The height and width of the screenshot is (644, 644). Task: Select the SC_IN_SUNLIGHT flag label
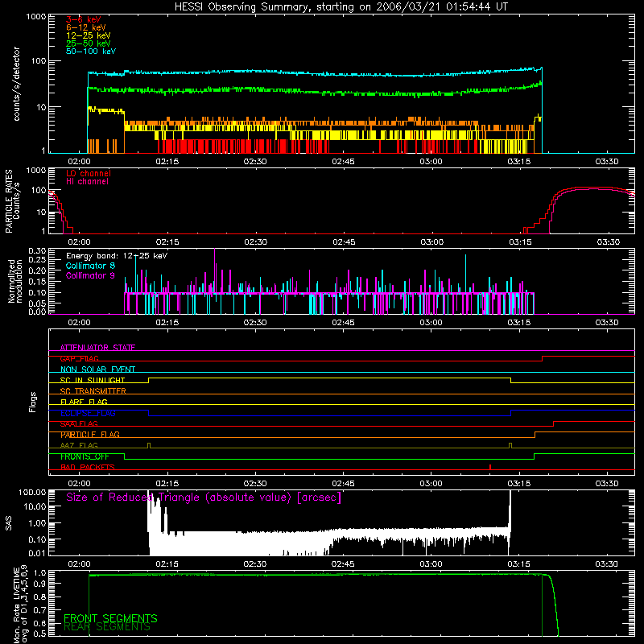(93, 380)
